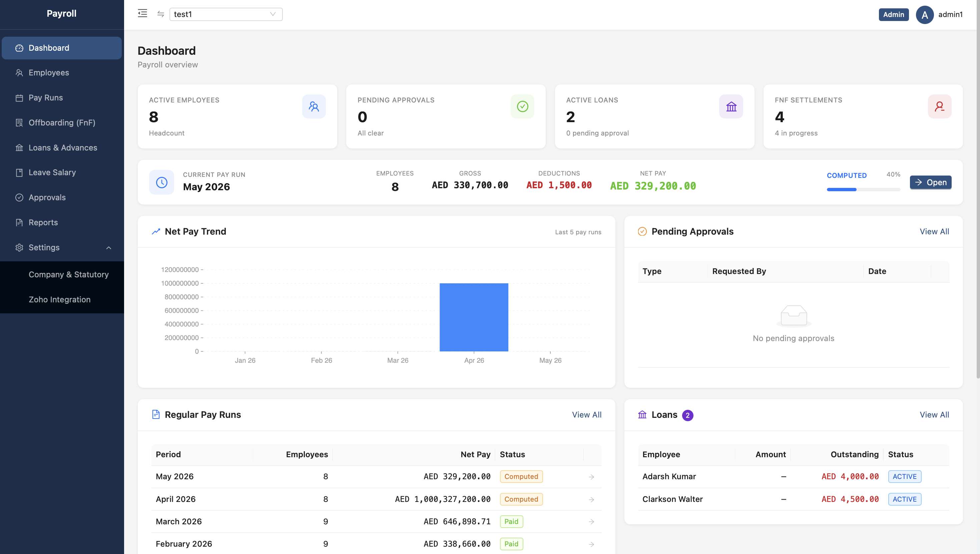Open the test1 company dropdown
The width and height of the screenshot is (980, 554).
point(225,14)
